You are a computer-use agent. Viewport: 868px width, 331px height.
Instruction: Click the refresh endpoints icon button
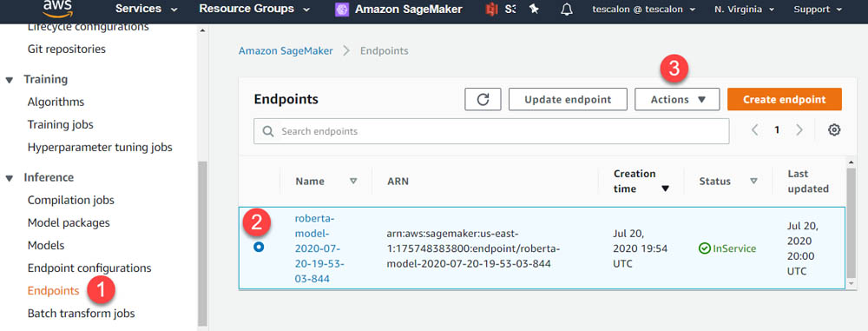click(x=483, y=99)
